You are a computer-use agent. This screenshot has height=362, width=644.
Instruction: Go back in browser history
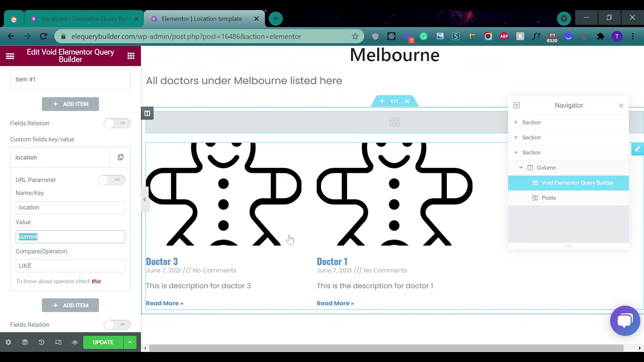click(11, 36)
